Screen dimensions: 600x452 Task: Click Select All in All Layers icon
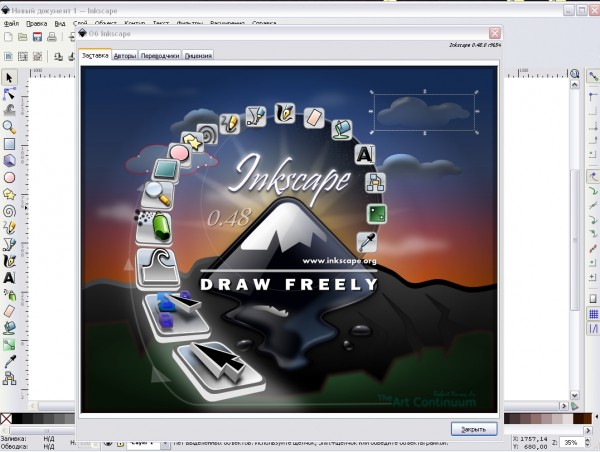coord(23,57)
